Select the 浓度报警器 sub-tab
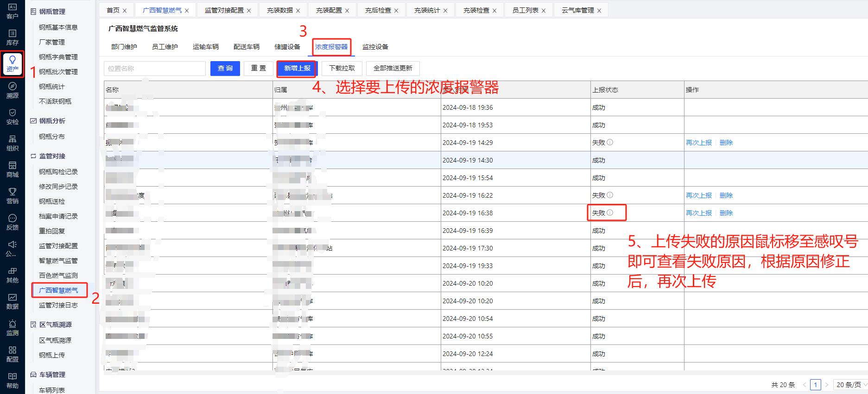 (x=331, y=47)
